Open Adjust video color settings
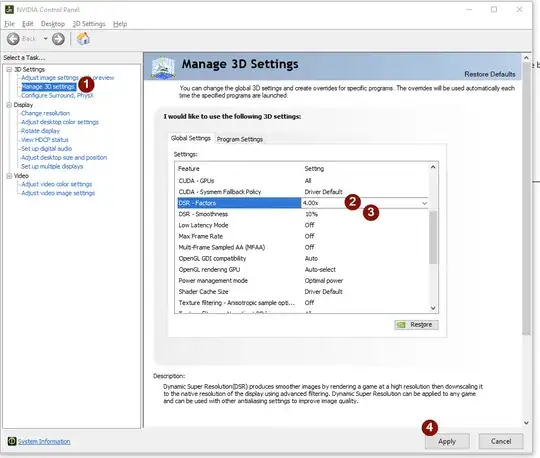The image size is (540, 458). pyautogui.click(x=56, y=184)
